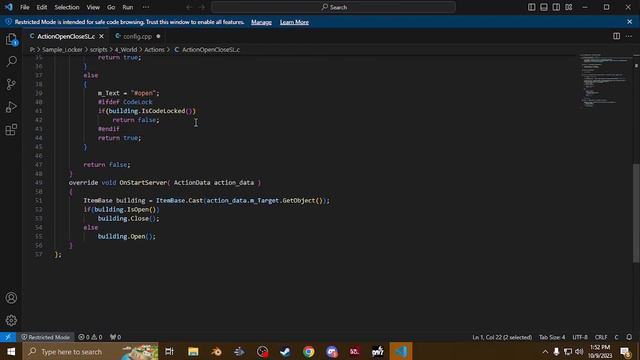This screenshot has width=640, height=360.
Task: Change the Tab Size: 4 setting
Action: click(552, 337)
